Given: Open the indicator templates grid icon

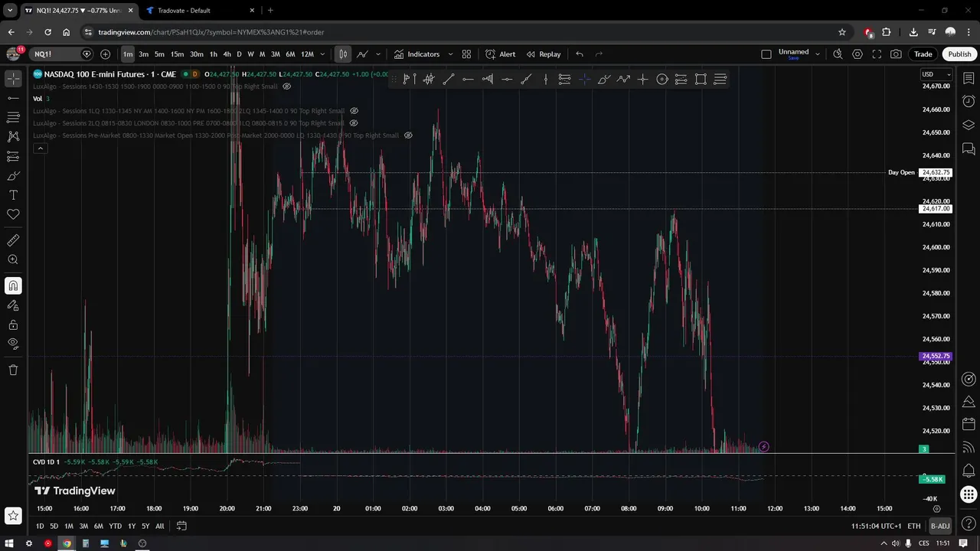Looking at the screenshot, I should pyautogui.click(x=466, y=54).
